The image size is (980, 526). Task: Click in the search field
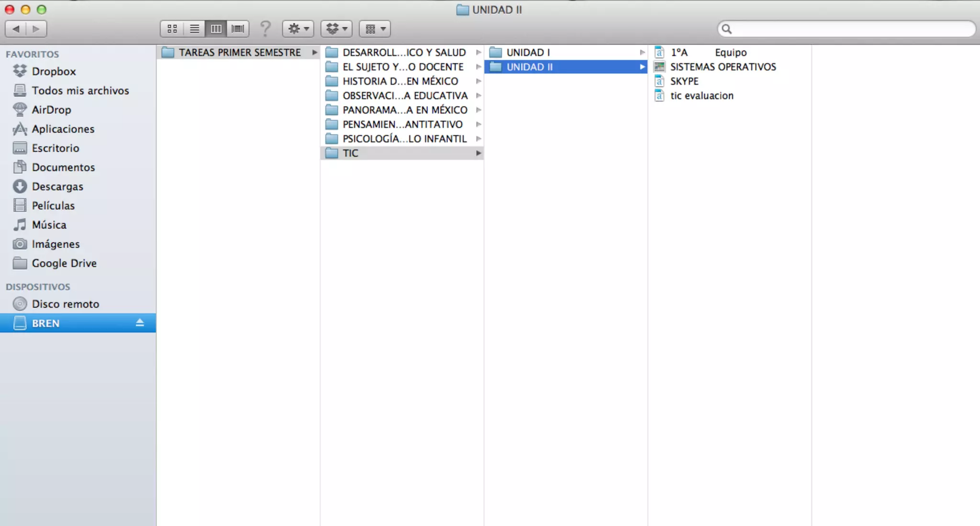pos(847,29)
